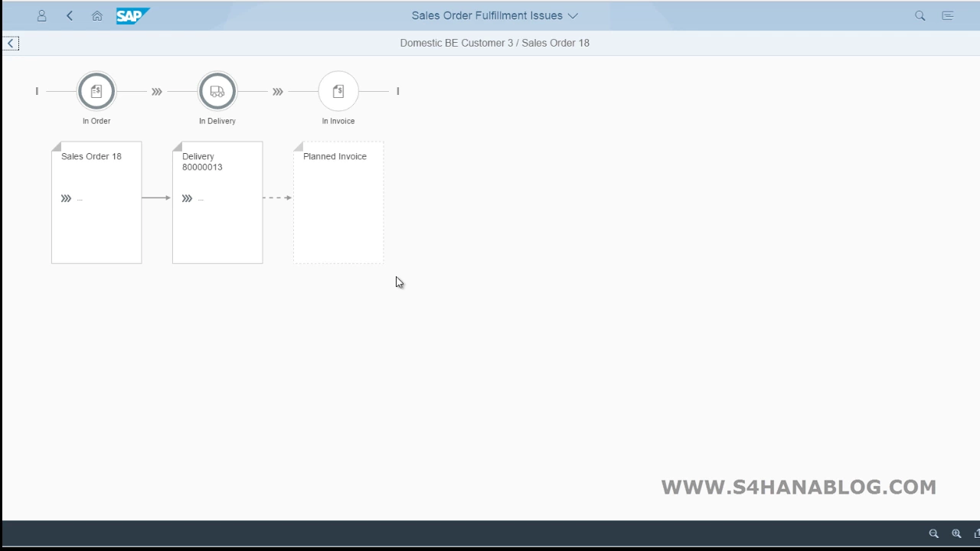This screenshot has width=980, height=551.
Task: Open the user profile icon
Action: coord(42,15)
